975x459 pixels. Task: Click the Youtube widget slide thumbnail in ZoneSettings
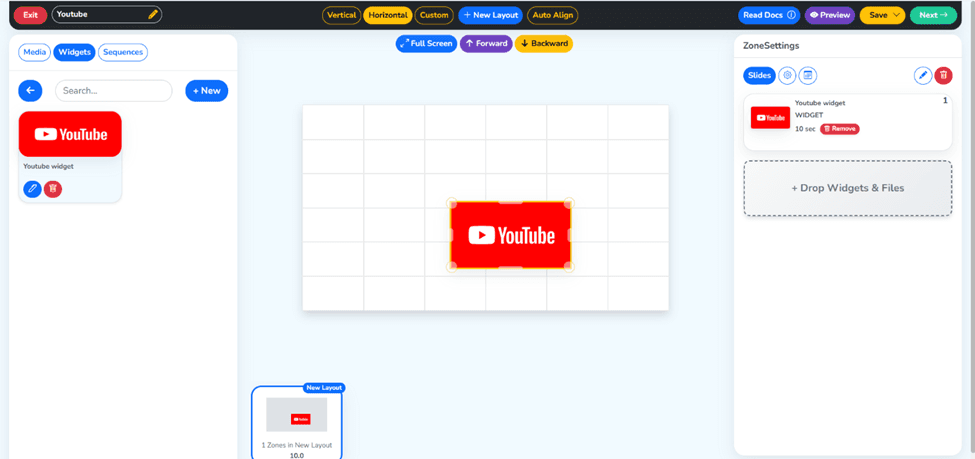[770, 118]
